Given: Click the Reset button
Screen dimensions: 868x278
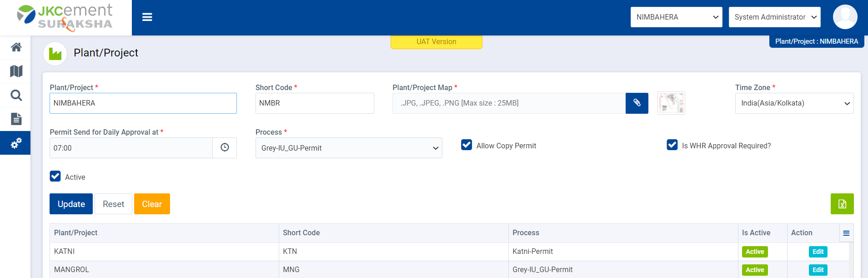Looking at the screenshot, I should pos(113,204).
